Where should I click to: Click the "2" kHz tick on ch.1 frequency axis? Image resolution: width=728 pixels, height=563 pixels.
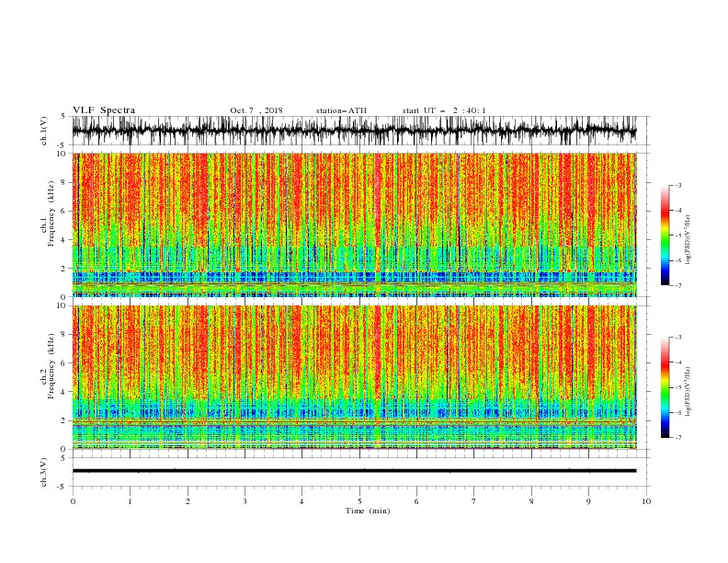(63, 268)
